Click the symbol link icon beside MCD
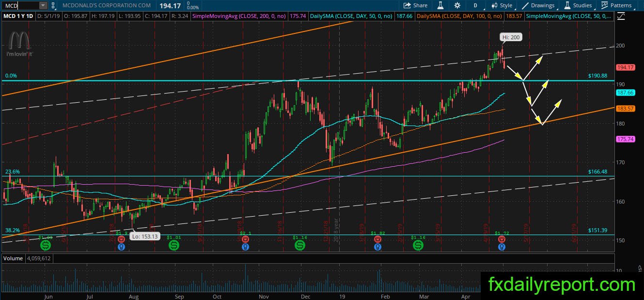The image size is (644, 300). click(53, 5)
